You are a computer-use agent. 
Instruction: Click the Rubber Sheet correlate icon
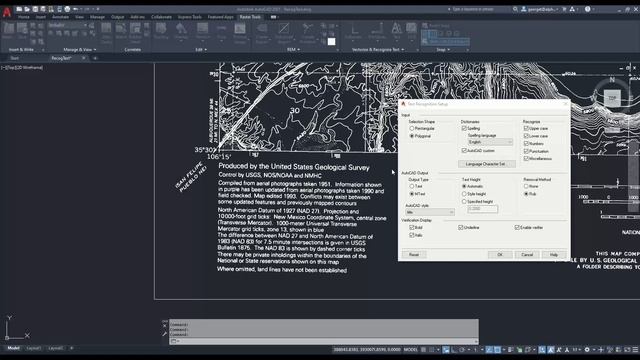click(x=136, y=29)
